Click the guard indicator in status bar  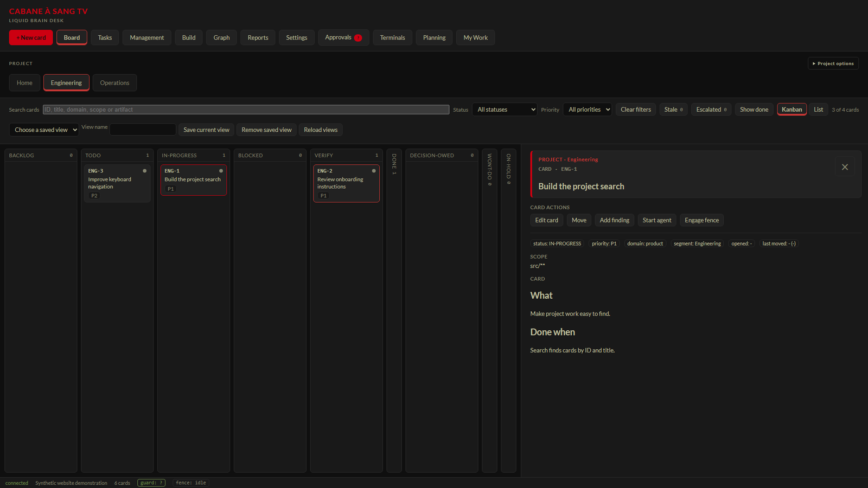(151, 483)
